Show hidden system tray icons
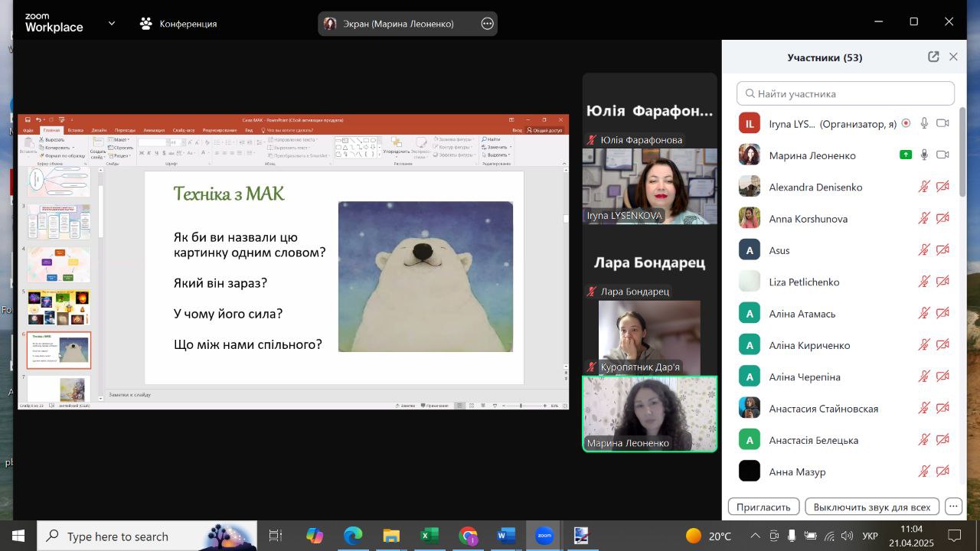 [x=755, y=536]
